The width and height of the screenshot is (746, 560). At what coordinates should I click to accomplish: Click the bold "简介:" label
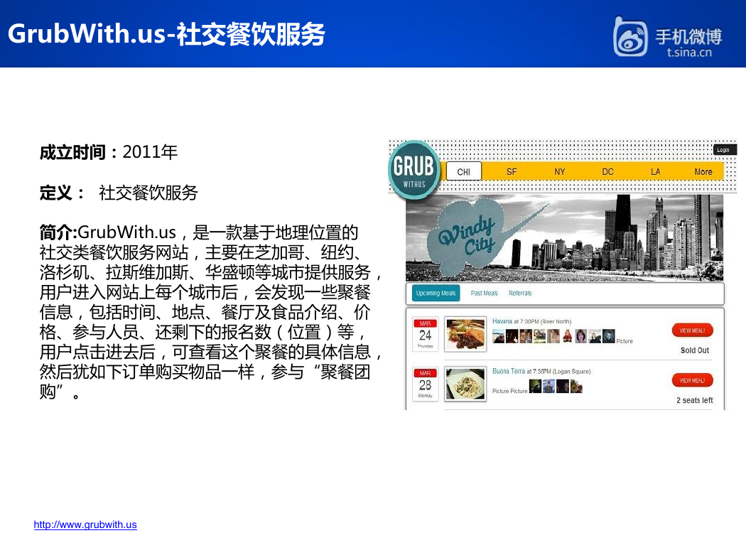tap(58, 232)
